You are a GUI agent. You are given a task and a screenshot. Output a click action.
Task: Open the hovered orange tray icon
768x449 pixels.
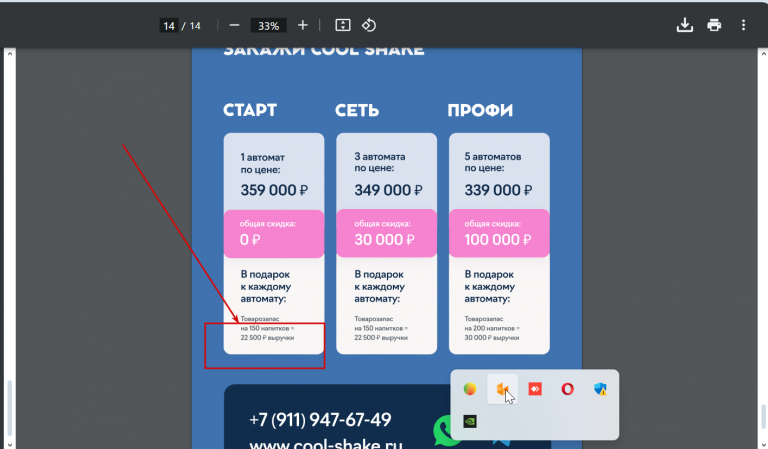point(503,389)
